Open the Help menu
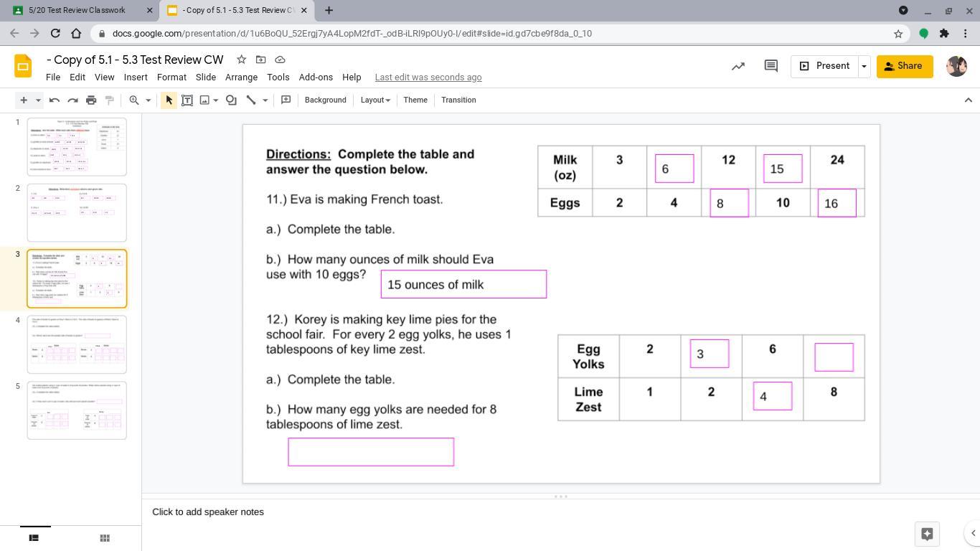Screen dimensions: 980x551 (x=352, y=77)
